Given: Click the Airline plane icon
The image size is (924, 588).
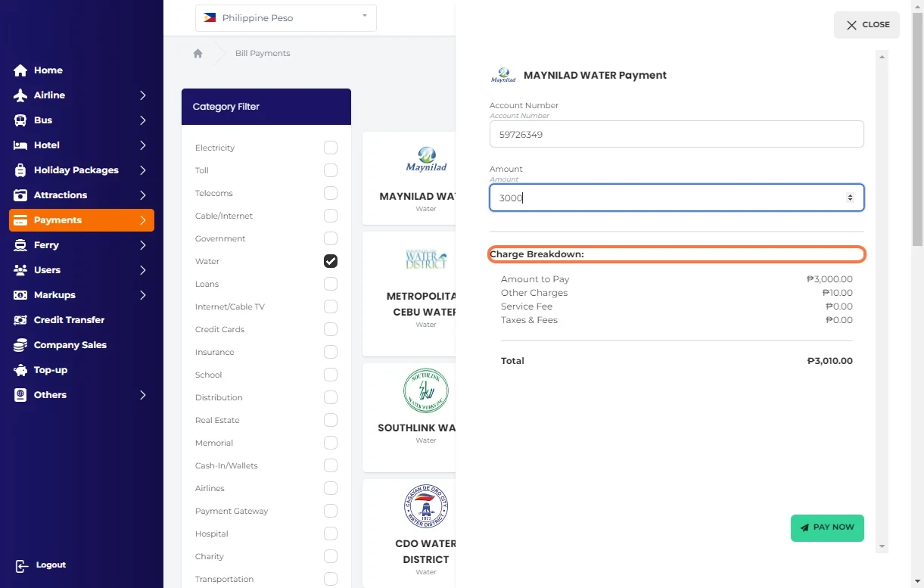Looking at the screenshot, I should pyautogui.click(x=20, y=95).
